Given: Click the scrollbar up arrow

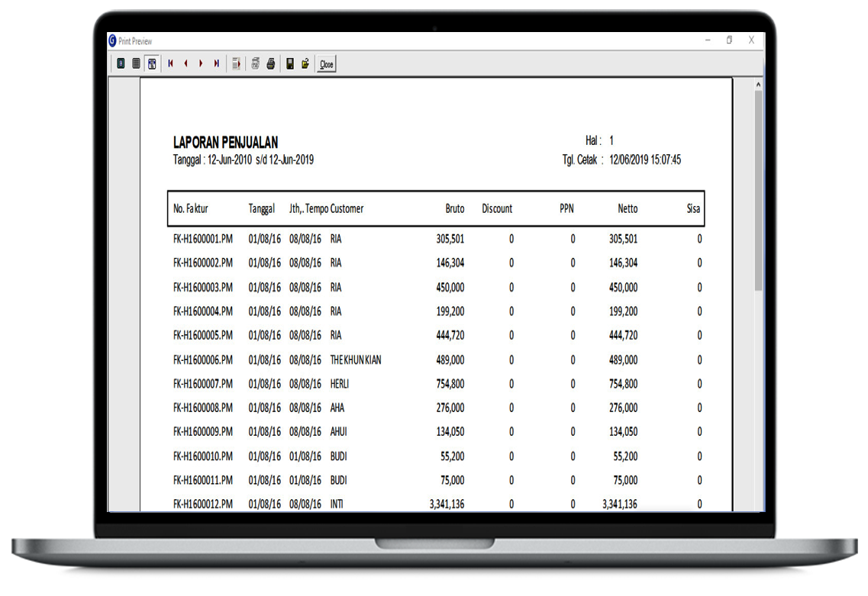Looking at the screenshot, I should [758, 85].
